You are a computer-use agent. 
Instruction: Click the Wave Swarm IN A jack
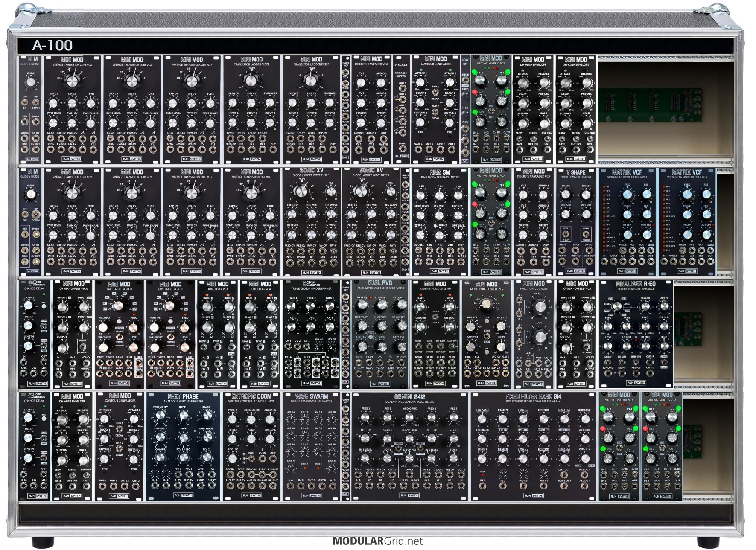[x=290, y=485]
